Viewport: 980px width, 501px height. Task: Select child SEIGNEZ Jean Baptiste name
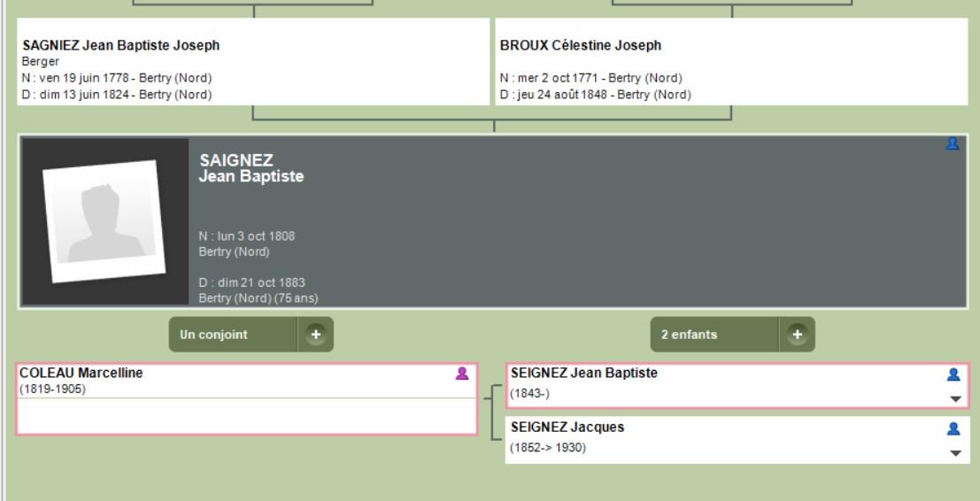pos(583,373)
